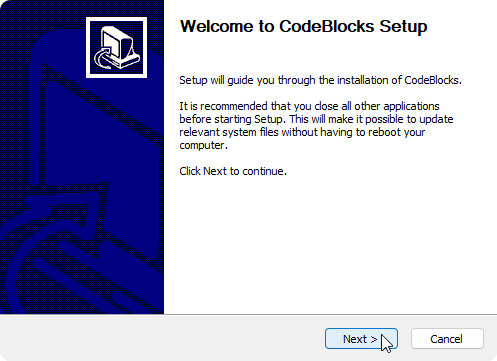Click the word "CodeBlocks" in the heading

point(327,26)
